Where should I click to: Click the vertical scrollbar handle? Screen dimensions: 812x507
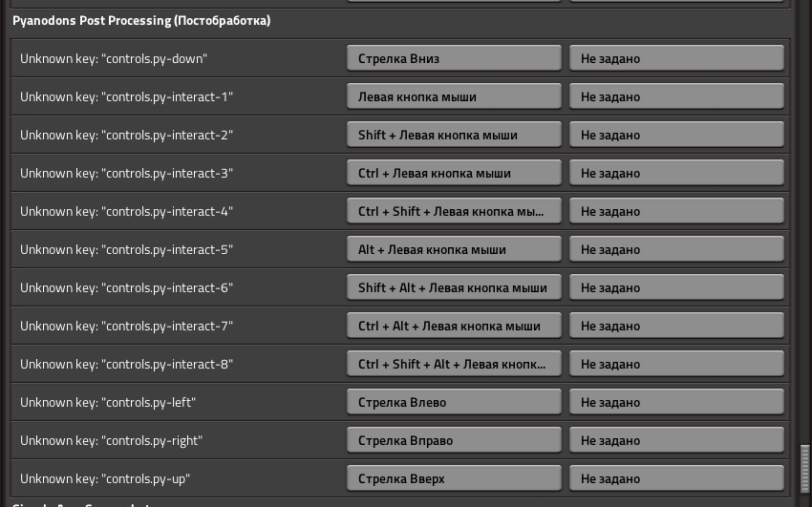[x=804, y=468]
